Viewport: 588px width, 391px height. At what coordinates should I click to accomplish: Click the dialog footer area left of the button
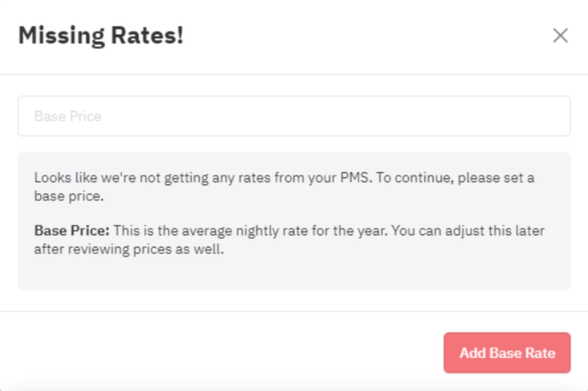pyautogui.click(x=220, y=353)
